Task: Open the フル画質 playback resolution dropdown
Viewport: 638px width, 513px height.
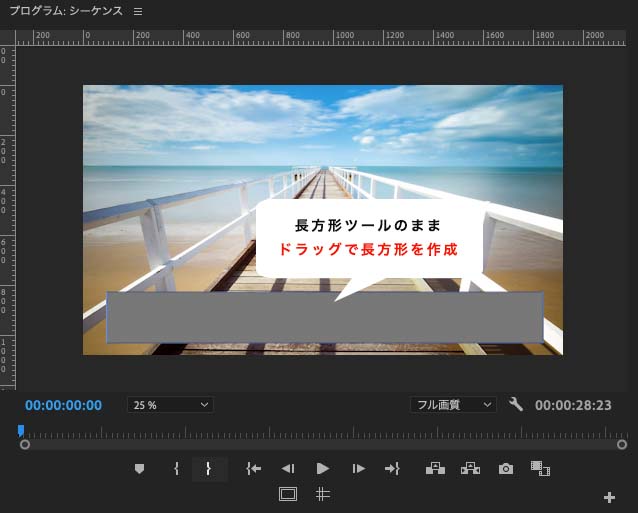Action: click(454, 405)
